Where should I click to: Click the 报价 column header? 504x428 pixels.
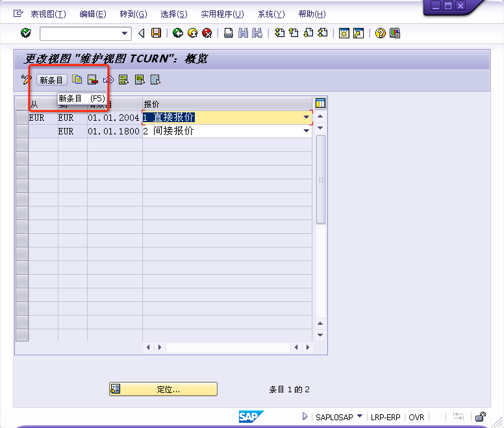(x=227, y=104)
